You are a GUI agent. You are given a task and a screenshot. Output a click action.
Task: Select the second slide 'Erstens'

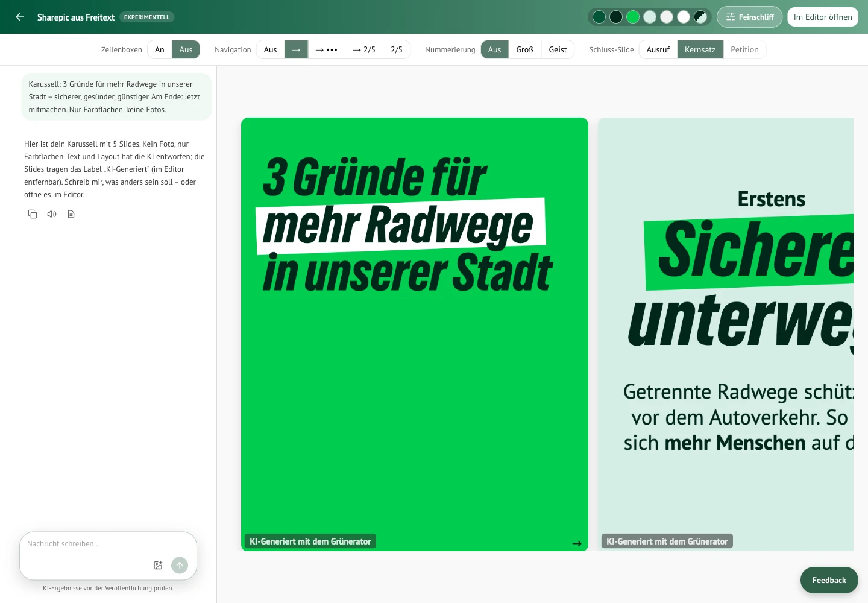[726, 334]
